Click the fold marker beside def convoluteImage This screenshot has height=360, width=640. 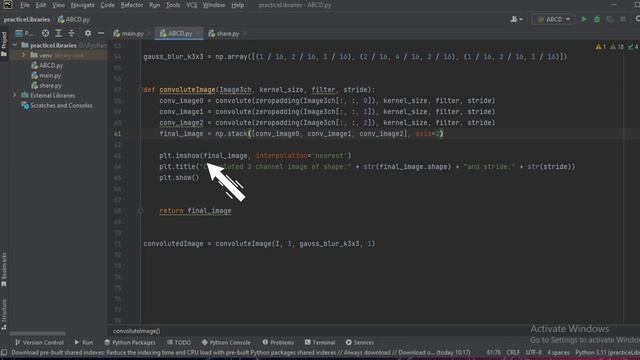pos(140,90)
